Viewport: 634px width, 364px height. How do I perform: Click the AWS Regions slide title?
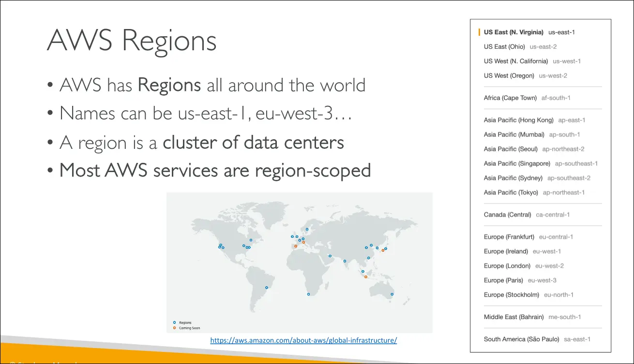coord(132,41)
